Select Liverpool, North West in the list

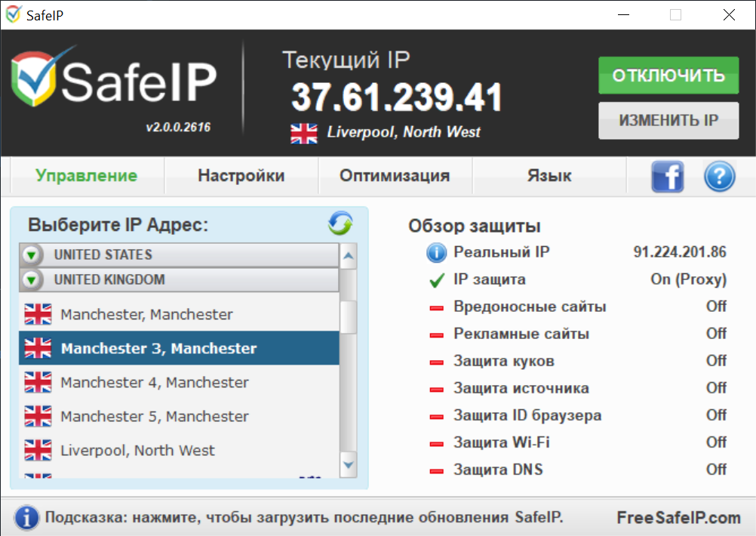pos(179,450)
